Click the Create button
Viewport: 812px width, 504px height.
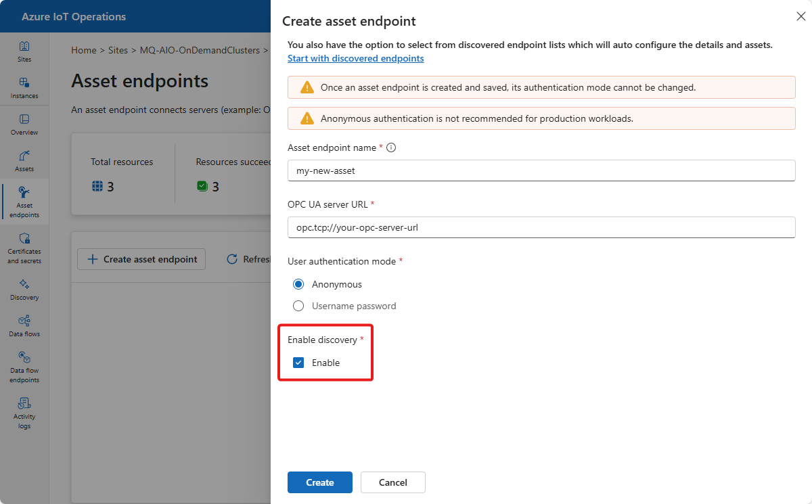pos(320,482)
